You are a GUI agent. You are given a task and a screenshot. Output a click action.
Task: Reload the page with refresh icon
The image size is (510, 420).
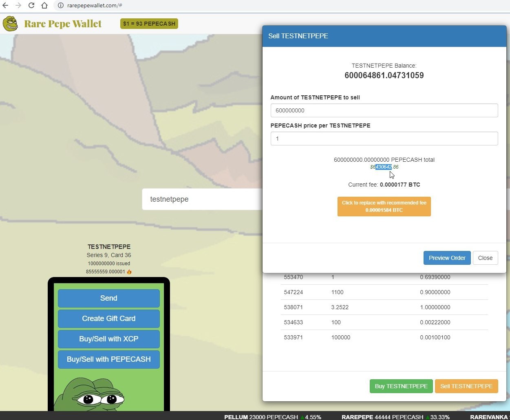pos(31,6)
